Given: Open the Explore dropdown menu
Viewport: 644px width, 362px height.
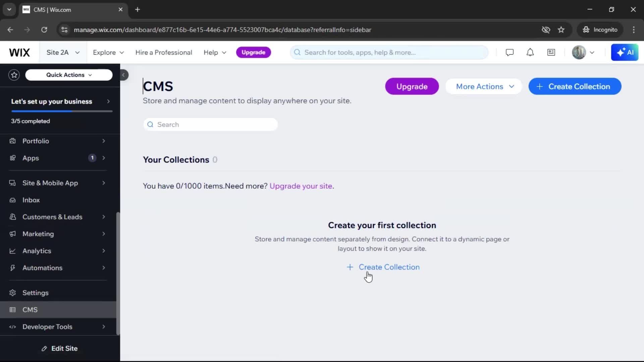Looking at the screenshot, I should (108, 53).
